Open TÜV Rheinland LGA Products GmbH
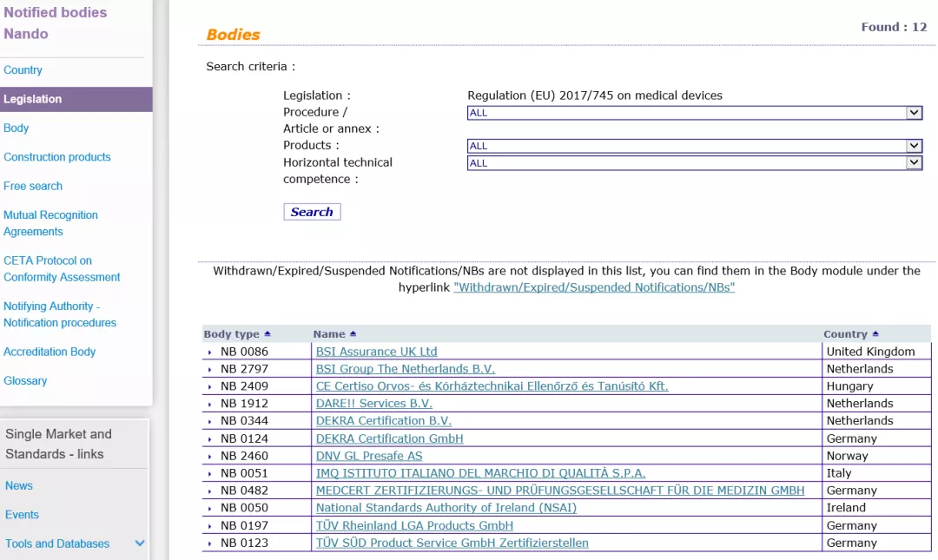Screen dimensions: 938x560 click(414, 525)
